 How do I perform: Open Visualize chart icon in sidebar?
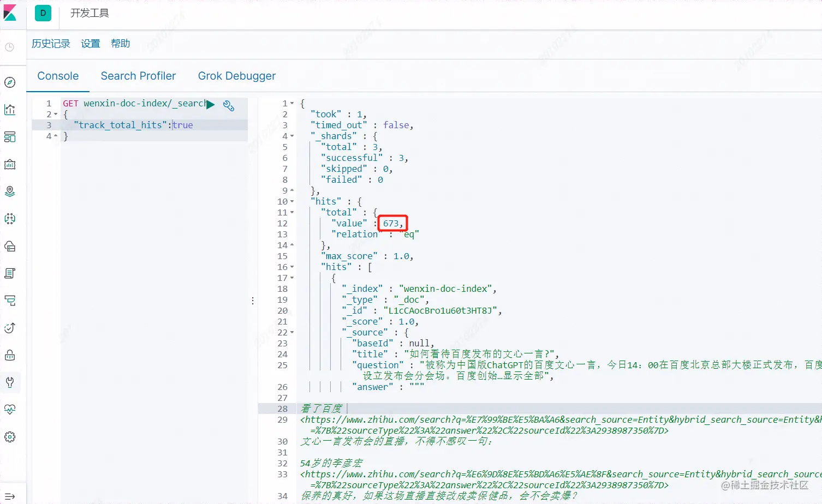tap(10, 110)
